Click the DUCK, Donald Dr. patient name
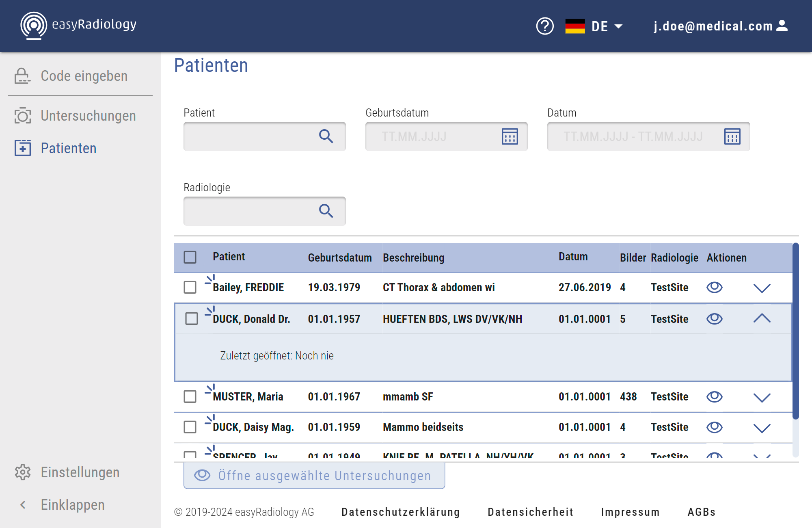This screenshot has width=812, height=528. 251,319
